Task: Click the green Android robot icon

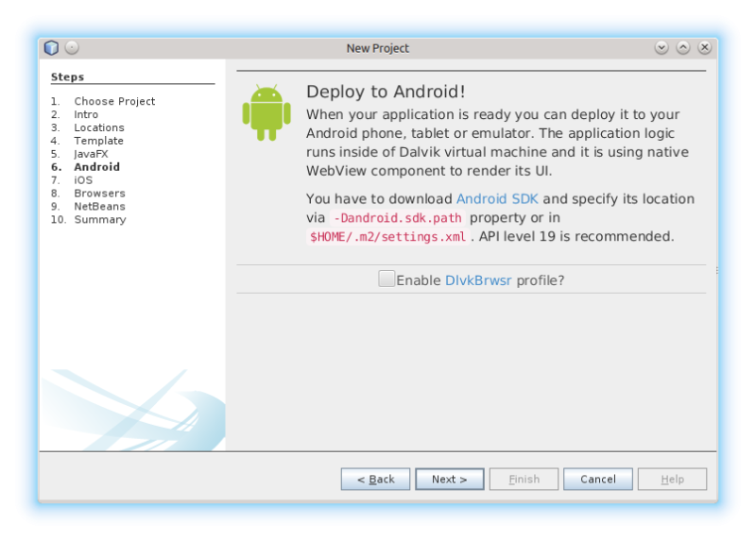Action: click(x=266, y=112)
